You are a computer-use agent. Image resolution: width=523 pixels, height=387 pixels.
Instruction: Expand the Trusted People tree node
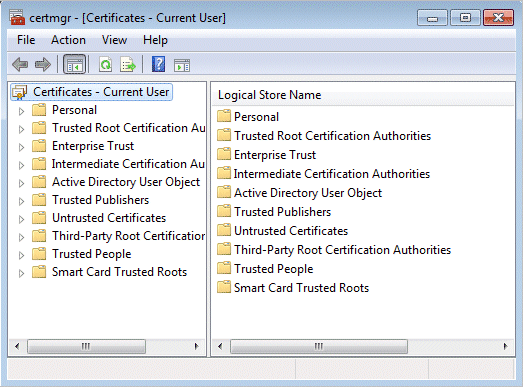pyautogui.click(x=21, y=256)
